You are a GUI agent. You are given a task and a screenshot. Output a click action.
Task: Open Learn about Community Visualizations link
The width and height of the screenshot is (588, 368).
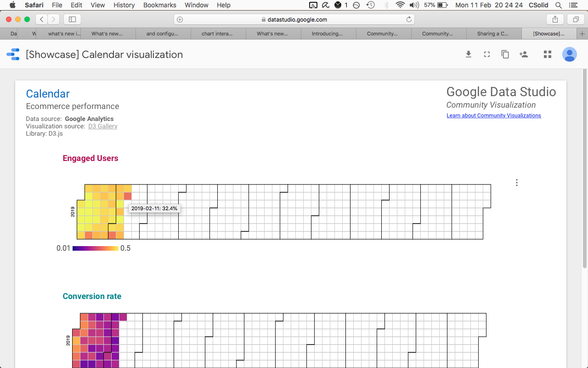click(x=494, y=115)
